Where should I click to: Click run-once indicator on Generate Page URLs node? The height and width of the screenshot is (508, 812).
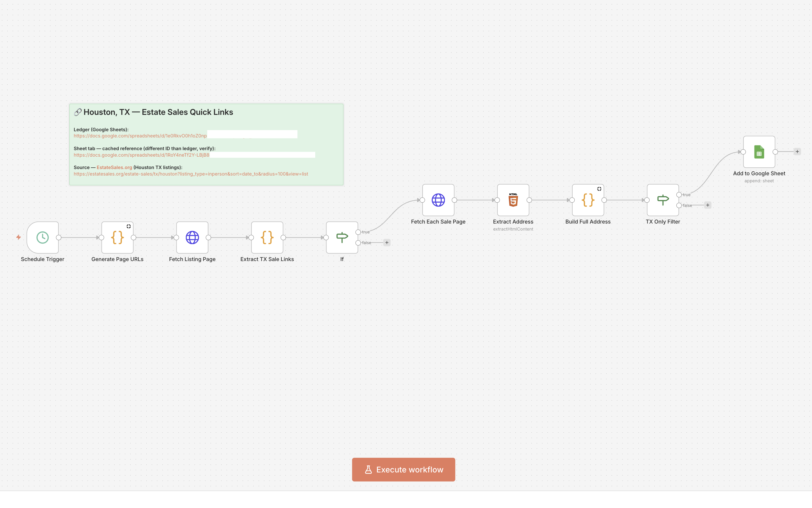[x=129, y=226]
